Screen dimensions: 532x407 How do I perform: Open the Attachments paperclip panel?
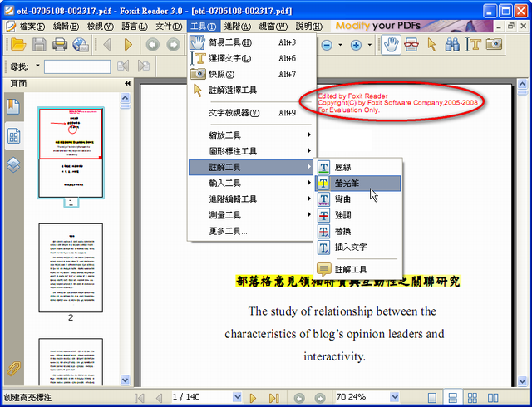click(13, 370)
